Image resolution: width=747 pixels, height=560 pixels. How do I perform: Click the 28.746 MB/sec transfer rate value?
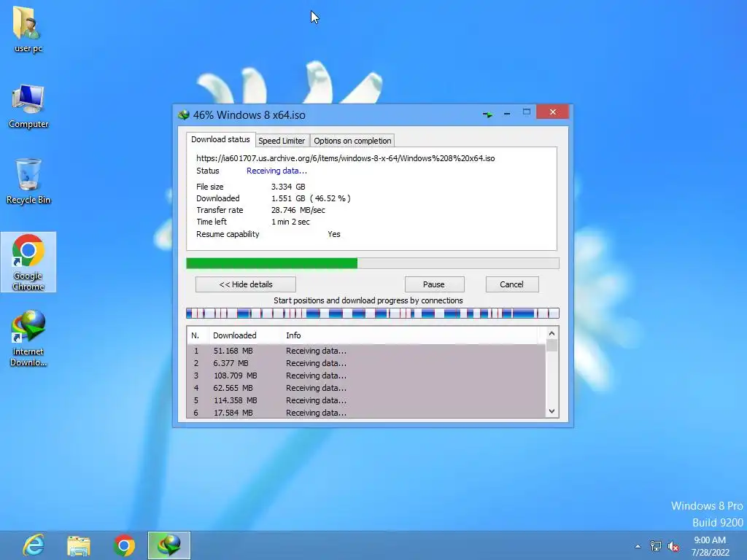coord(298,210)
